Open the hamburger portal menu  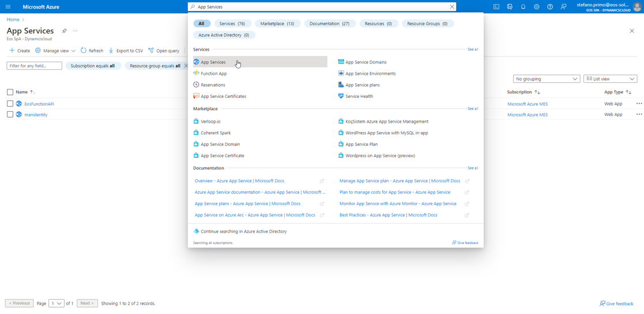(x=8, y=7)
